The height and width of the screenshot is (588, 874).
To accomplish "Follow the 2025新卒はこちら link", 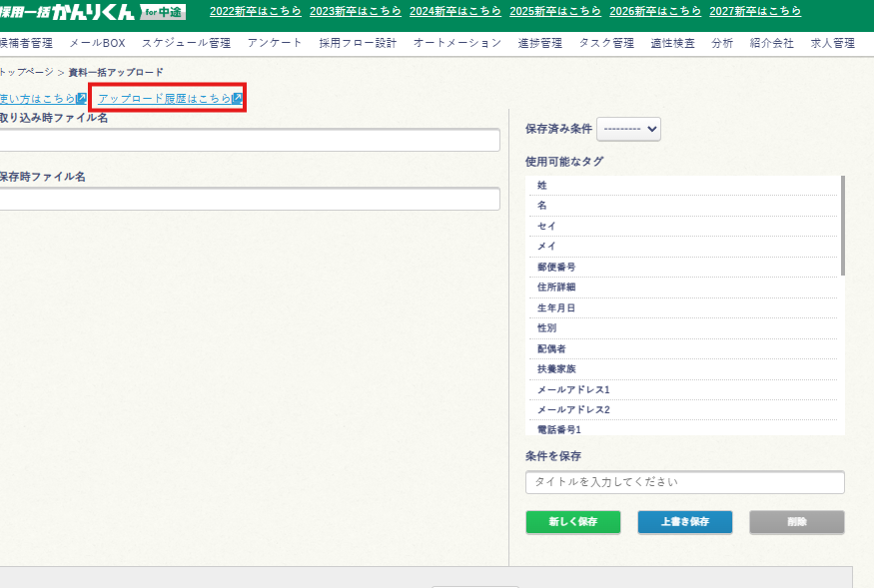I will click(x=555, y=11).
